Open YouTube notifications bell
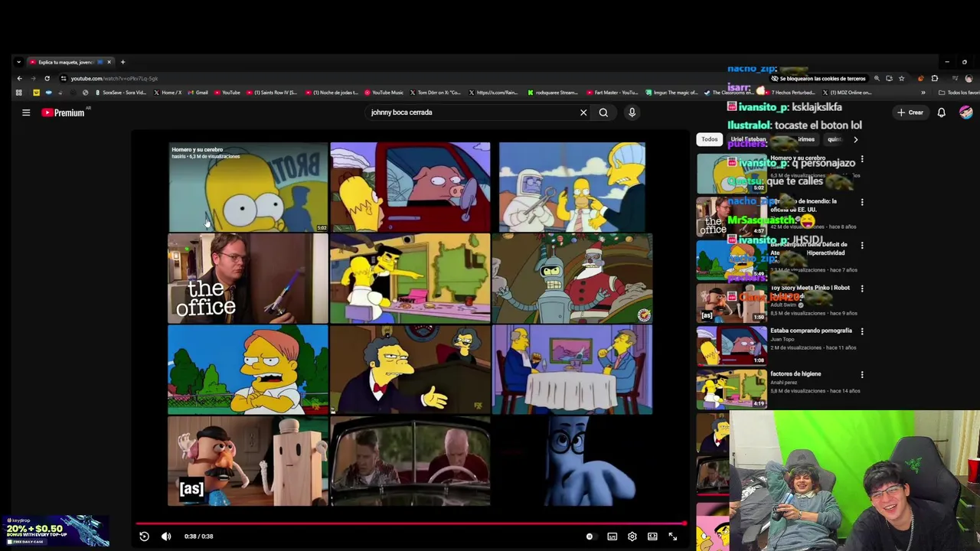This screenshot has height=551, width=980. tap(941, 112)
